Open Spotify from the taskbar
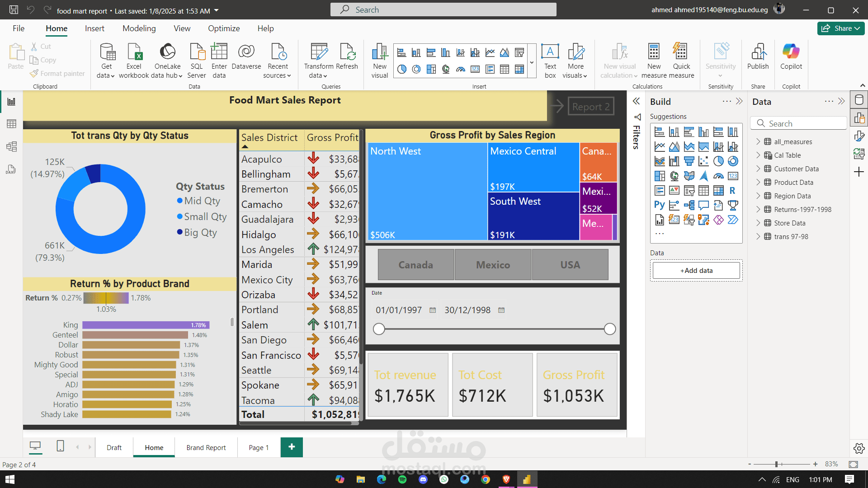This screenshot has height=488, width=868. pos(402,479)
